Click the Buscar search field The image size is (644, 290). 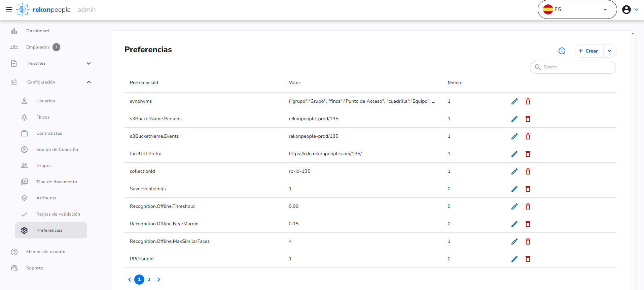(x=573, y=67)
